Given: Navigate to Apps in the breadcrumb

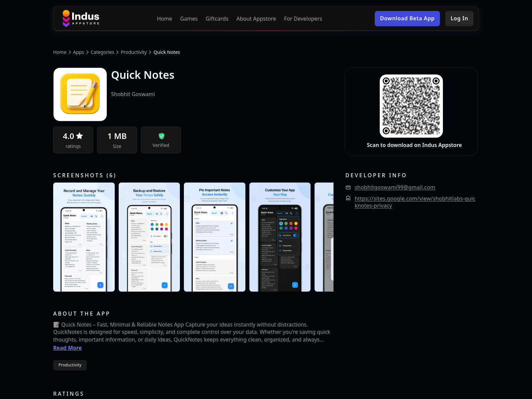Looking at the screenshot, I should pyautogui.click(x=78, y=52).
